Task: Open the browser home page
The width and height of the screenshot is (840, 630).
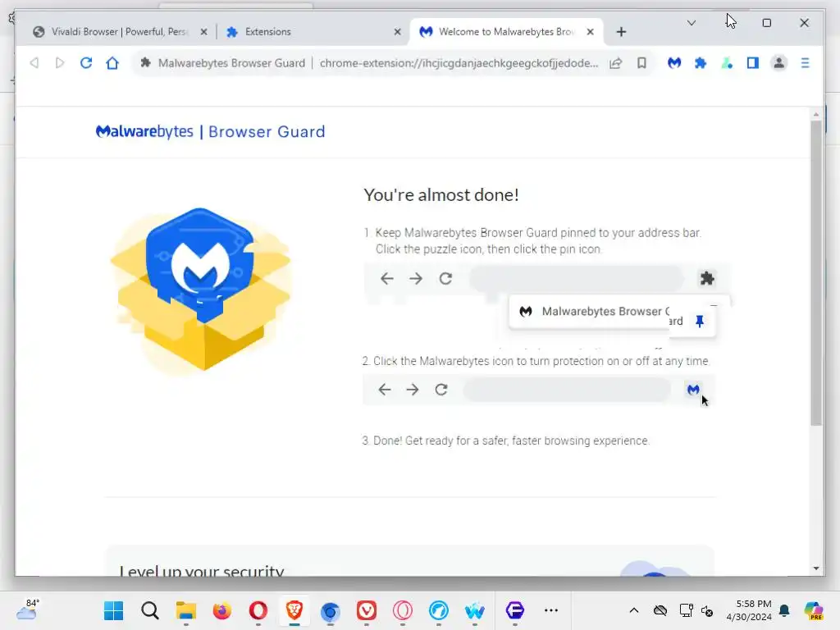Action: [x=112, y=63]
